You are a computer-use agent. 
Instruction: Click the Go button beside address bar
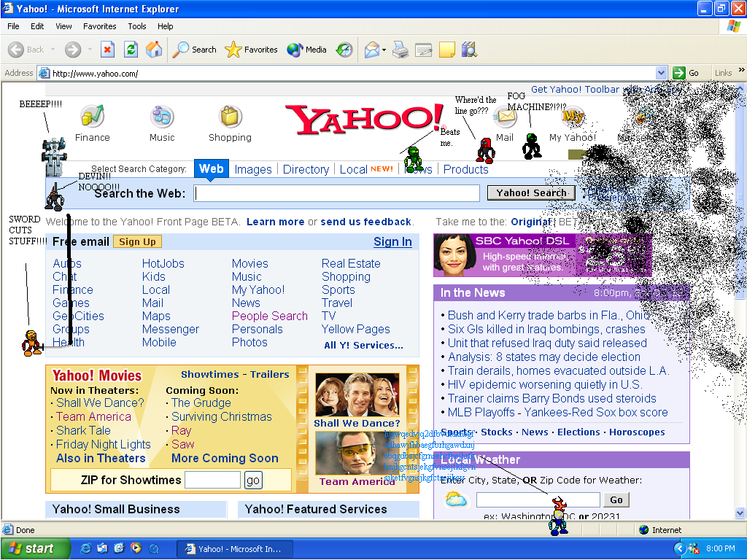[686, 73]
